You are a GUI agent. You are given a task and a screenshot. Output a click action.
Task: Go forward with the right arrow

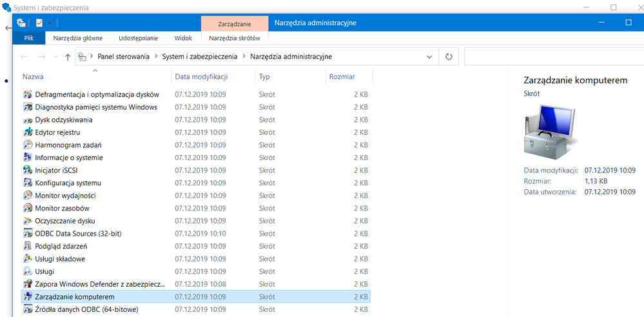41,57
